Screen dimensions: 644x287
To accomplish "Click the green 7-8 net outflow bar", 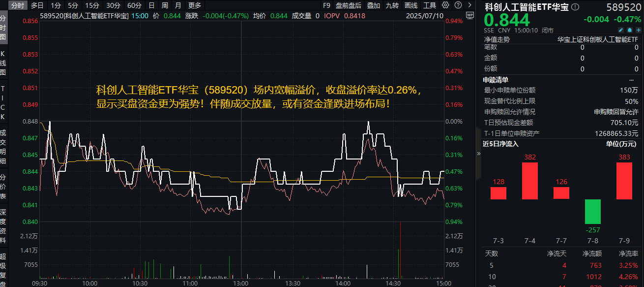I will (592, 211).
